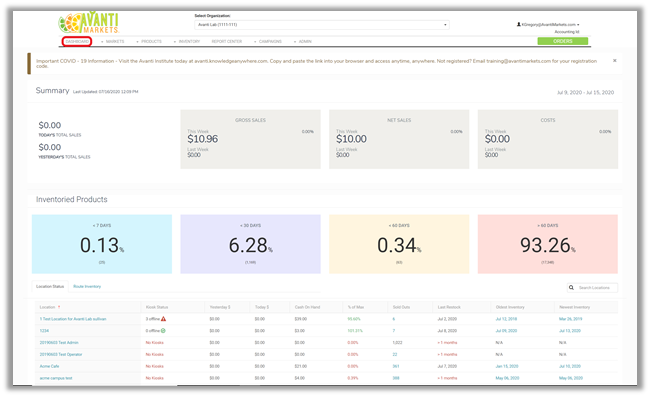Screen dimensions: 650x397
Task: Open 20190603 Test Operator location link
Action: click(x=61, y=354)
